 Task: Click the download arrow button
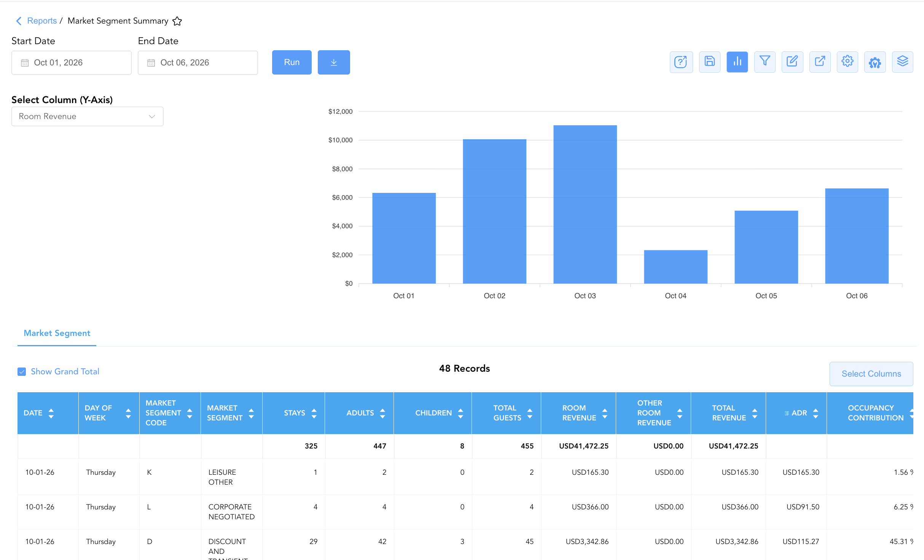tap(334, 62)
